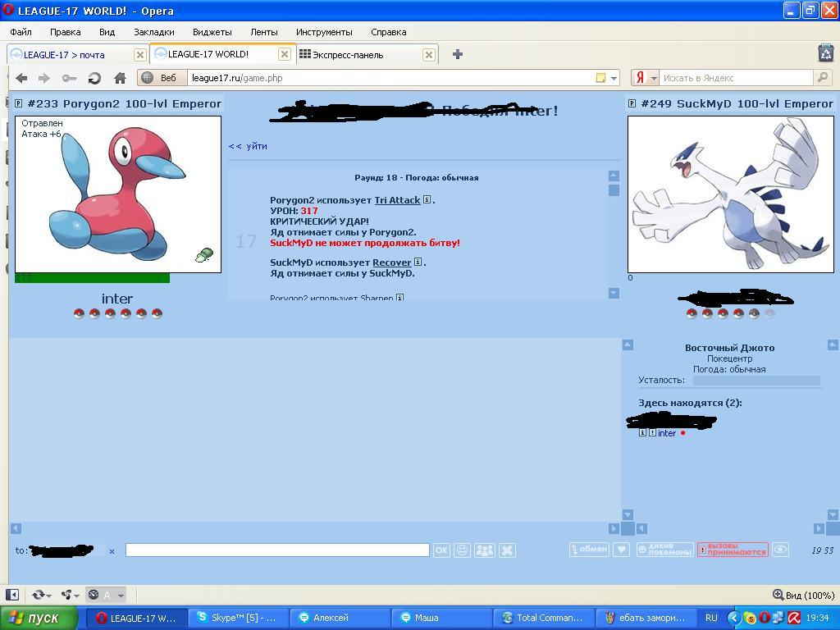The image size is (840, 630).
Task: Open the Инструменты menu
Action: click(x=324, y=32)
